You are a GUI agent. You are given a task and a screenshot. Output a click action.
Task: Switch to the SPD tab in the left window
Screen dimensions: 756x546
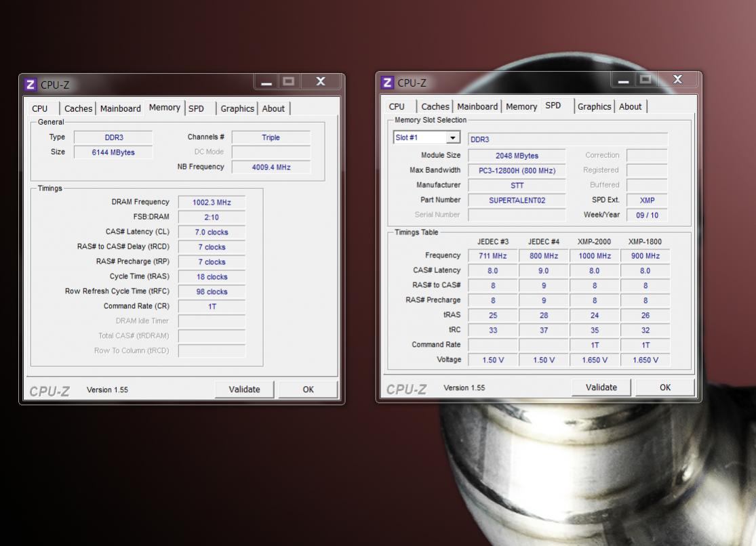click(196, 108)
